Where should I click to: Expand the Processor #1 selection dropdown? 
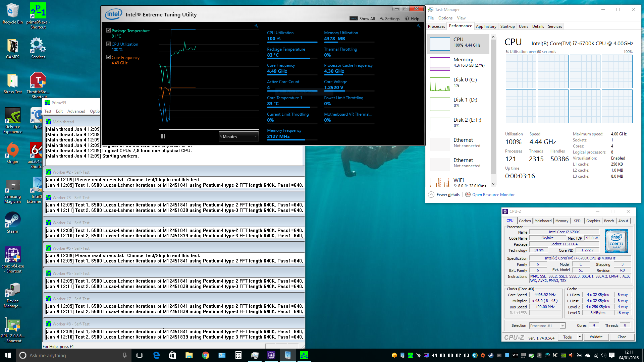coord(562,325)
